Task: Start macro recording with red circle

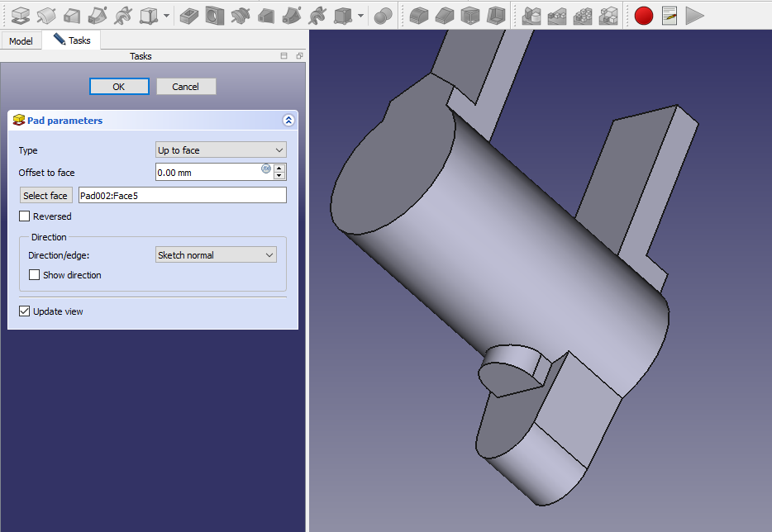Action: pos(643,15)
